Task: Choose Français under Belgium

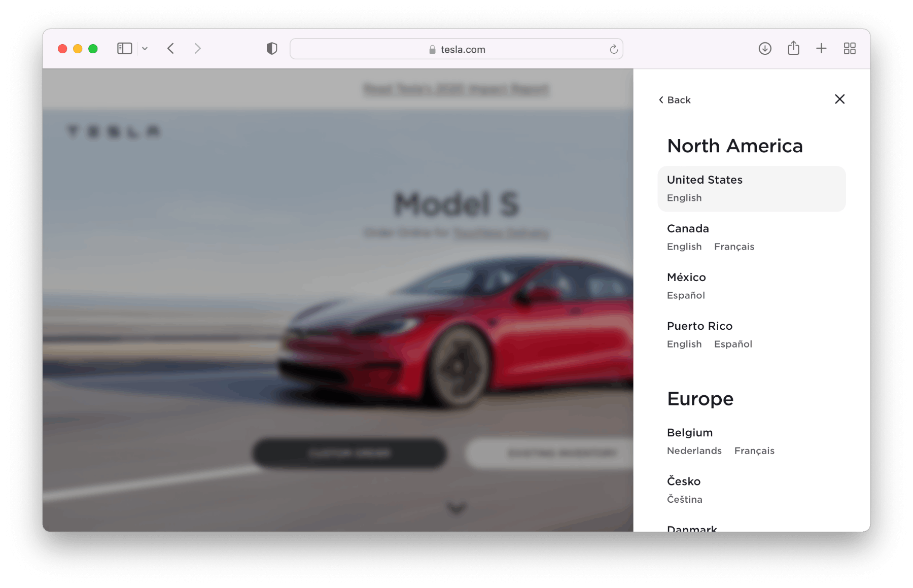Action: (x=754, y=451)
